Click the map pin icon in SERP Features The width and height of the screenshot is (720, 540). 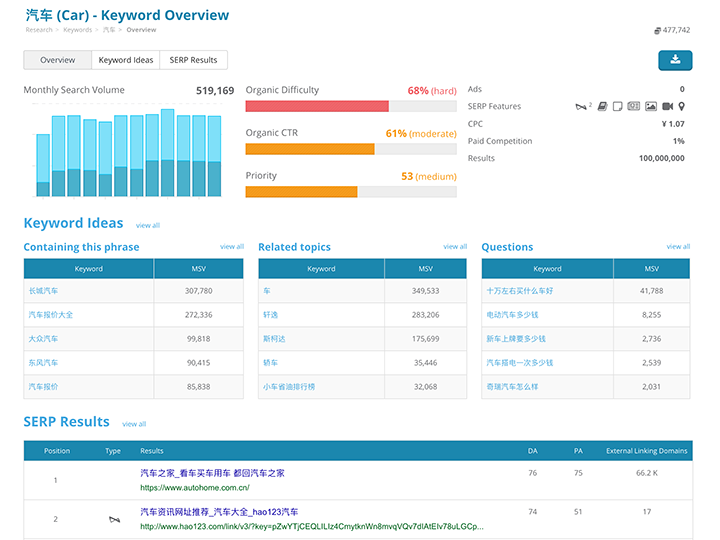point(682,106)
